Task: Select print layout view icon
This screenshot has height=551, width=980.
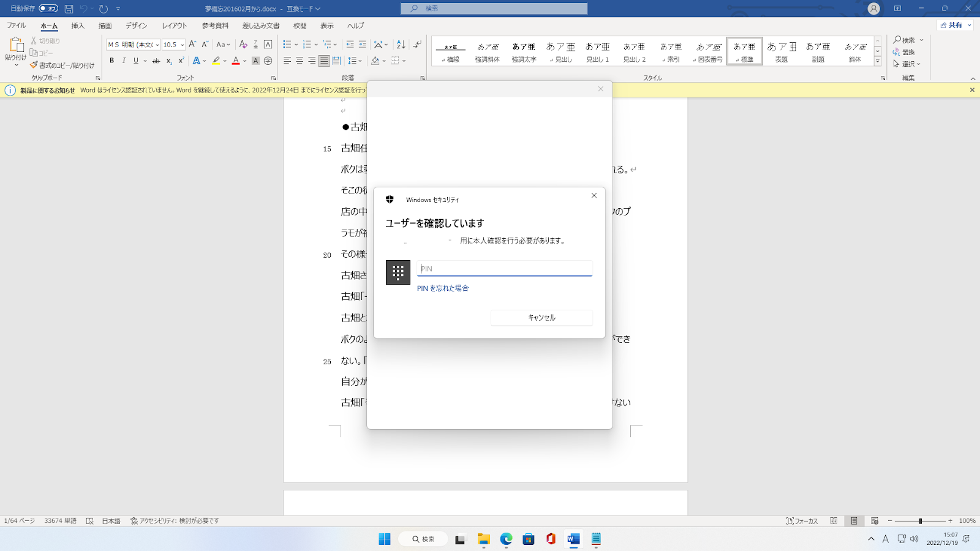Action: (854, 521)
